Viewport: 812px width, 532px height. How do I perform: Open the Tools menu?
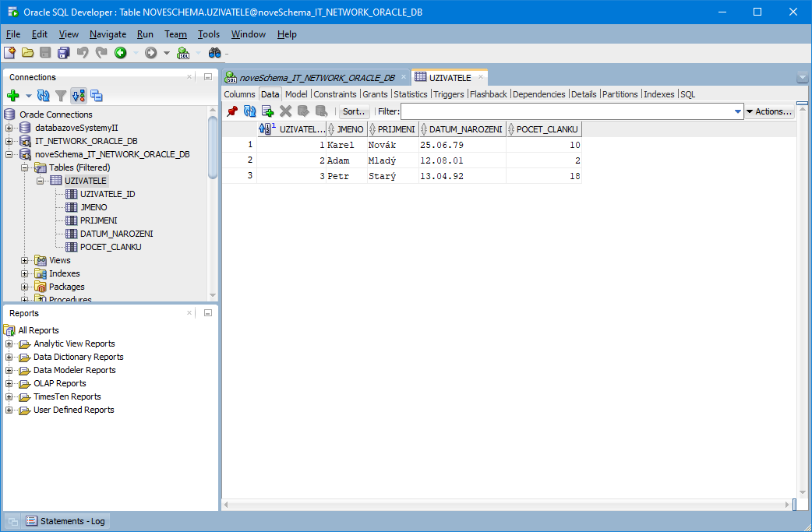click(208, 34)
